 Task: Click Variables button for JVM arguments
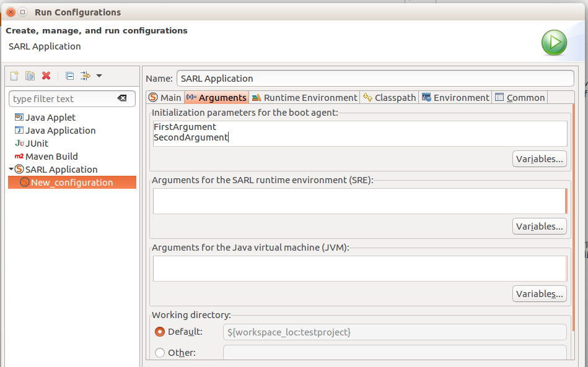coord(539,294)
